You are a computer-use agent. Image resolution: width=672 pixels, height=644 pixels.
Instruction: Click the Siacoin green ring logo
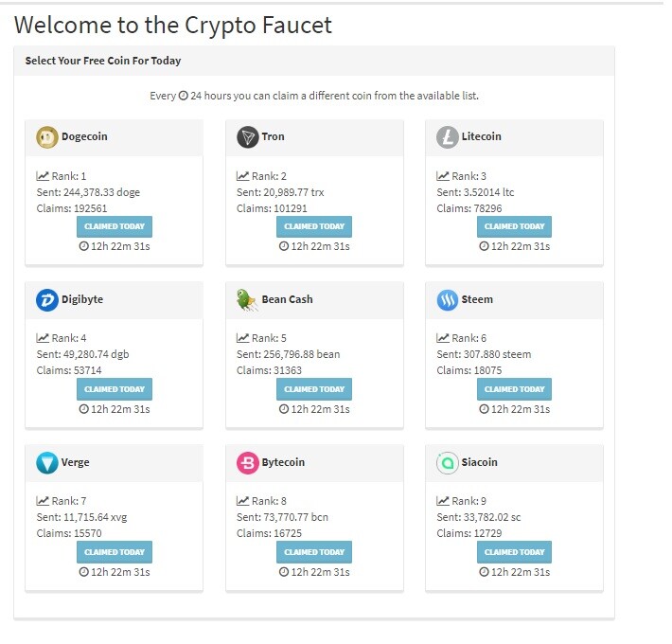448,463
